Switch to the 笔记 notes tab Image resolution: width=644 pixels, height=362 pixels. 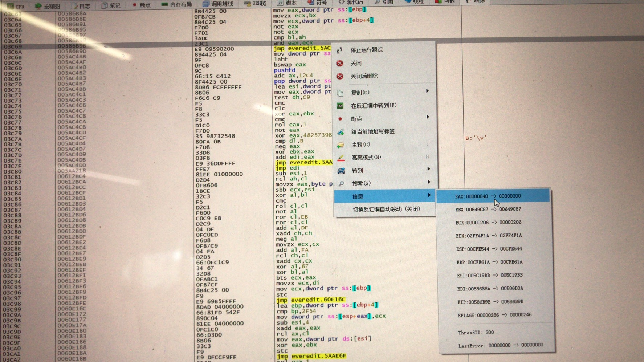click(111, 5)
